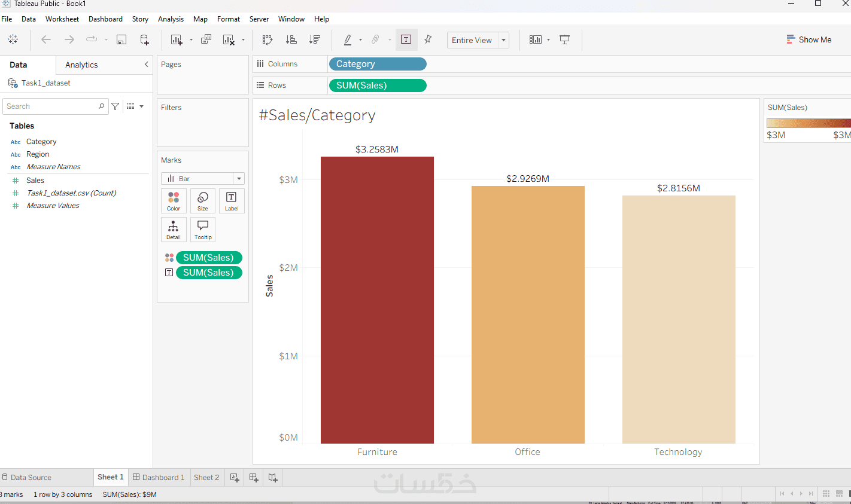Open the File menu
This screenshot has height=504, width=851.
(x=7, y=19)
